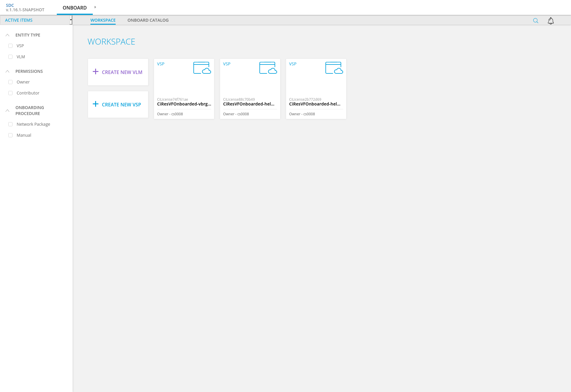Click cloud icon on CiLicense88c70b49 VSP card

click(x=268, y=68)
